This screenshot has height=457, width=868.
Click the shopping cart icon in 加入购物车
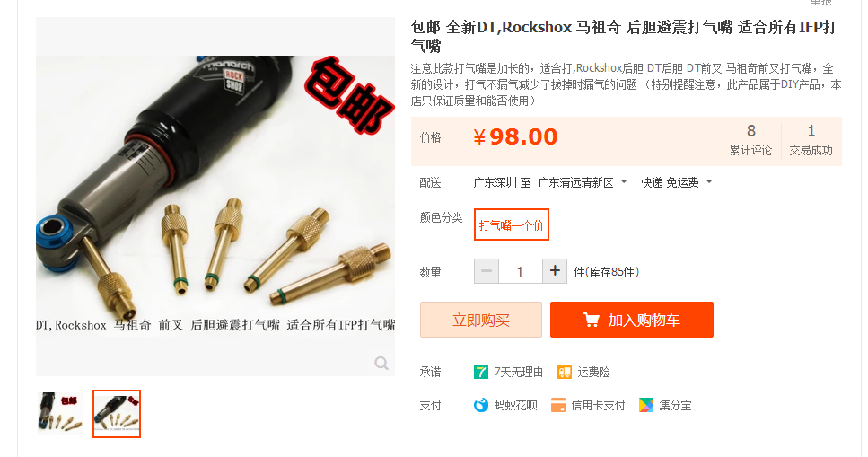pyautogui.click(x=591, y=320)
